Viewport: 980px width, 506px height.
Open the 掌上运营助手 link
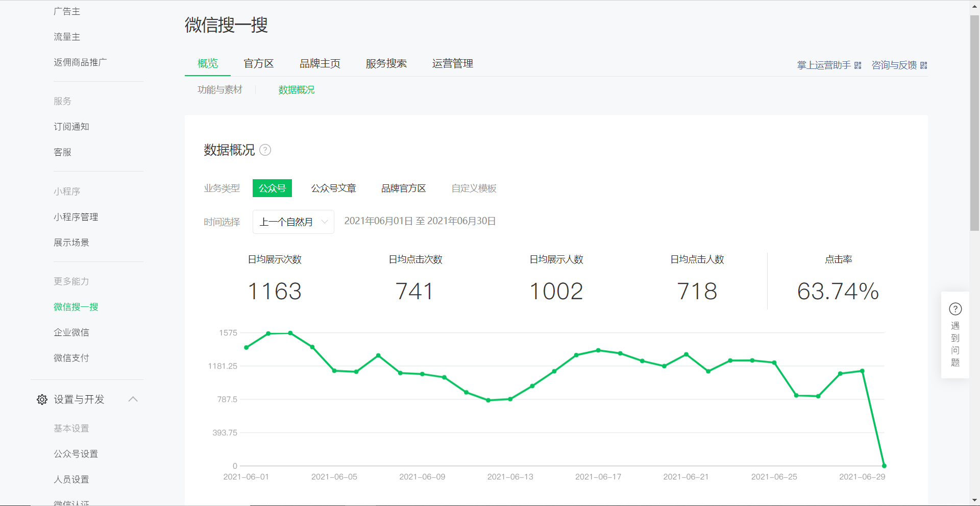click(824, 65)
